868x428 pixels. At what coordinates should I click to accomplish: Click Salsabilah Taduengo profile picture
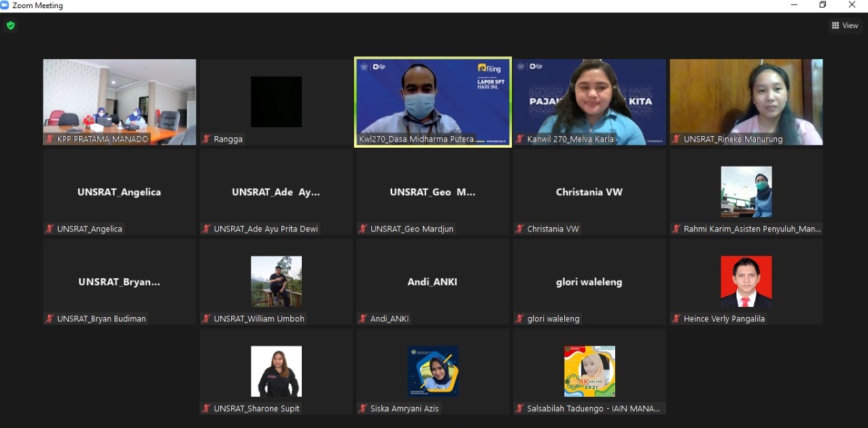589,371
